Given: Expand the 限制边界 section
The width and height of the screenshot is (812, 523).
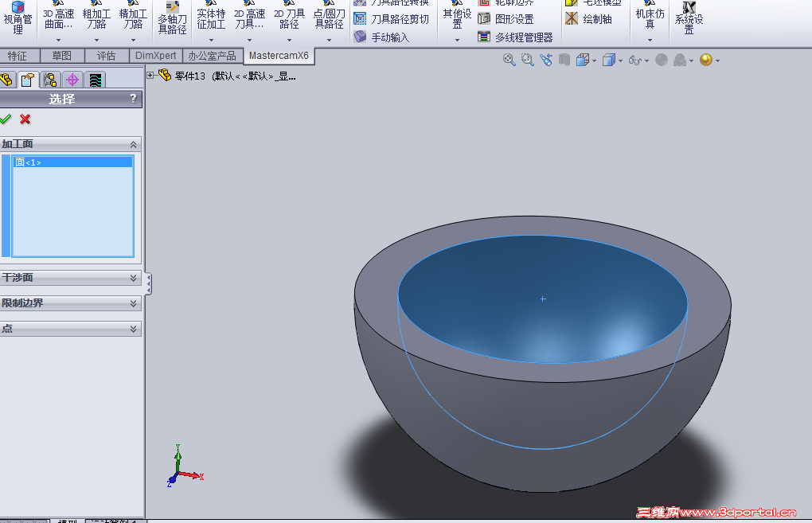Looking at the screenshot, I should pos(133,303).
